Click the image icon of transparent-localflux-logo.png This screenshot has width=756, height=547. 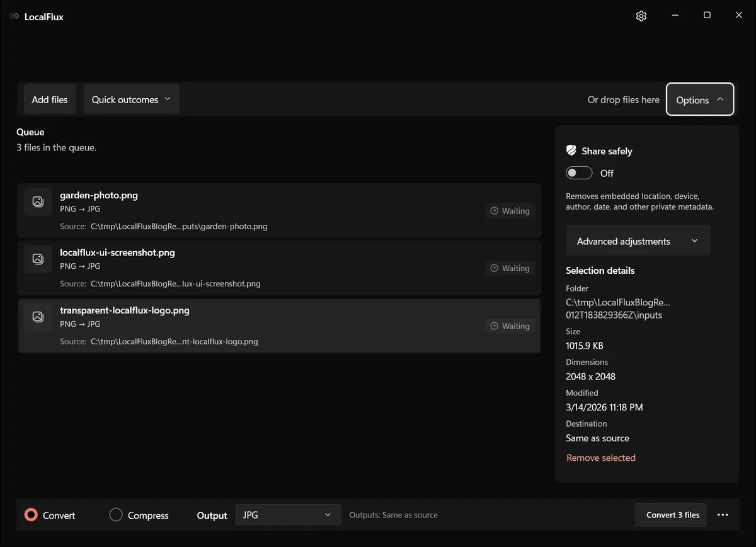point(38,317)
